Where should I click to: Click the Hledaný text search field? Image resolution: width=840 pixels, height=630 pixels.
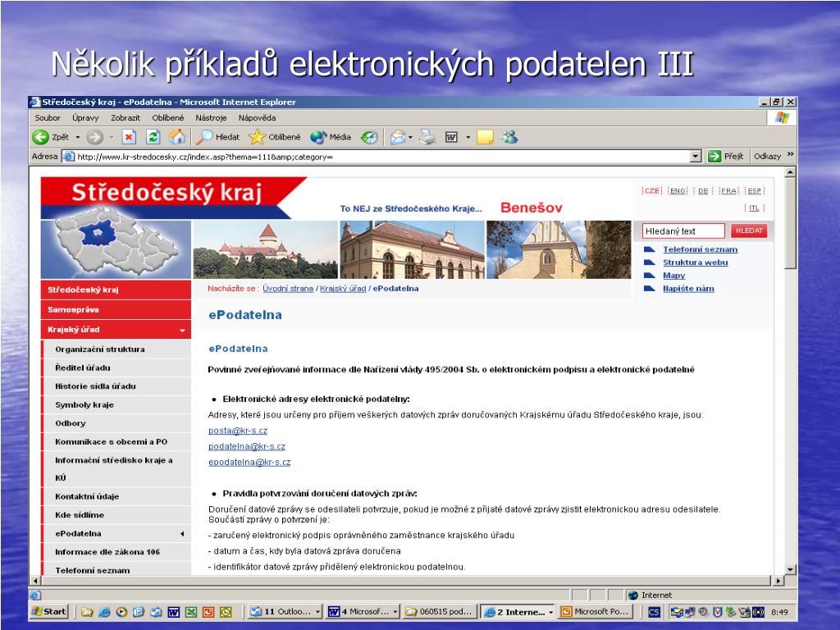click(683, 231)
